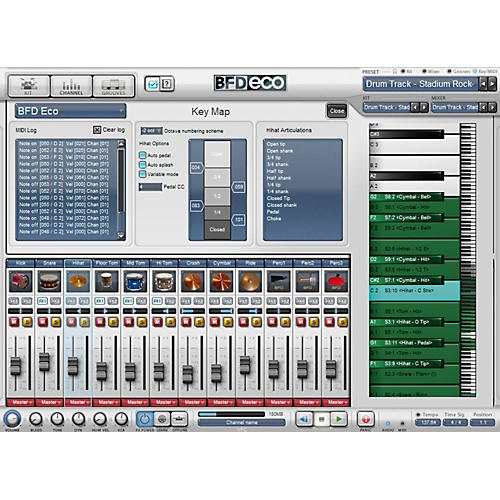Screen dimensions: 500x500
Task: Open Kick channel Master output dropdown
Action: (x=21, y=402)
